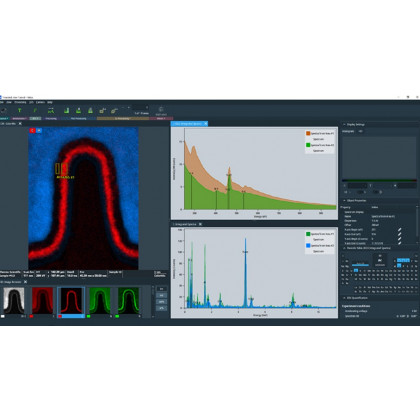Click the green swatch under last thumbnail
Viewport: 420px width, 420px height.
(x=117, y=316)
